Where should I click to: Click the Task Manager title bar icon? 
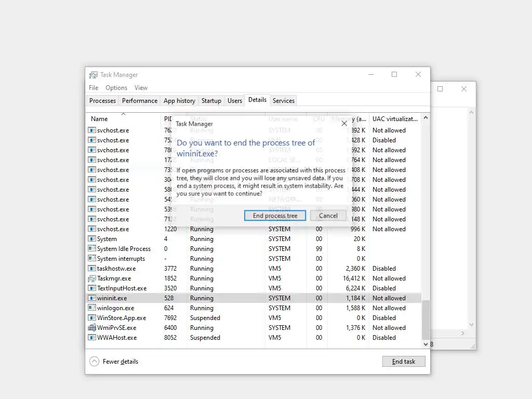94,75
